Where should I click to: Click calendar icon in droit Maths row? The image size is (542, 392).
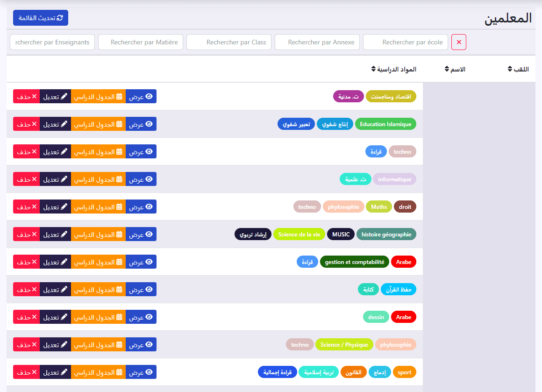[x=119, y=207]
